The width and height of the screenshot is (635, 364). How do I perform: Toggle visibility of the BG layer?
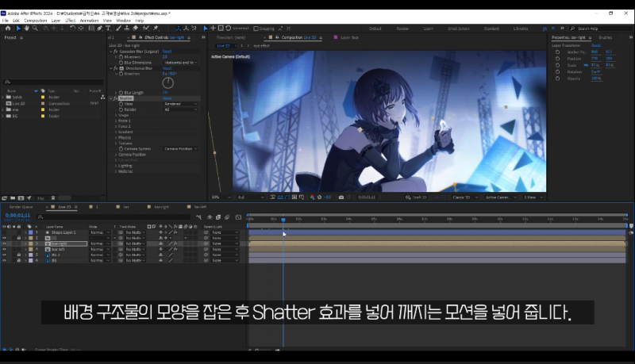(x=4, y=260)
